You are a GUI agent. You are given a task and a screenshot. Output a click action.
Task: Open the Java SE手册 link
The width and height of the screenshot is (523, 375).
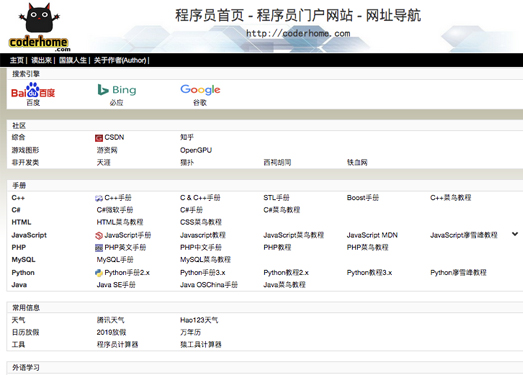pos(116,285)
